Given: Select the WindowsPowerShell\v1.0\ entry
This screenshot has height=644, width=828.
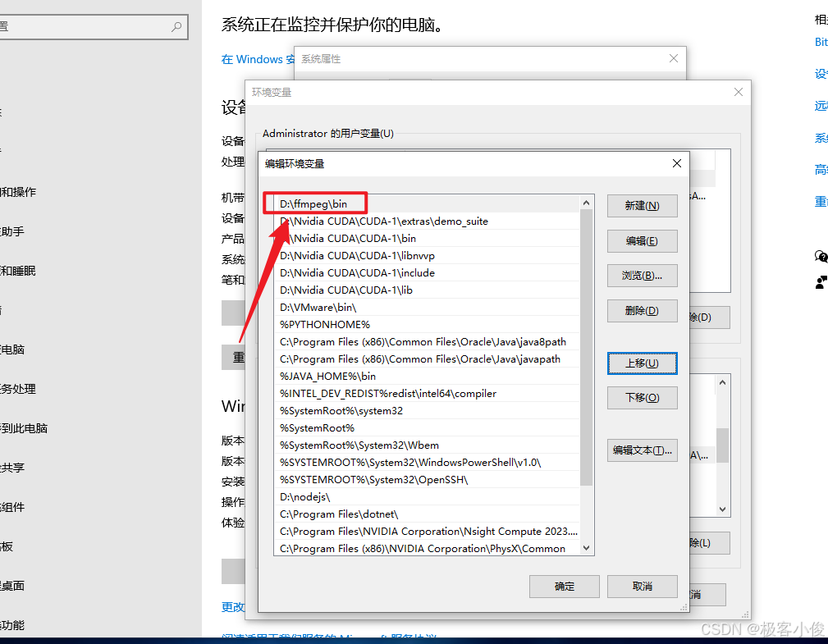Looking at the screenshot, I should [x=427, y=463].
